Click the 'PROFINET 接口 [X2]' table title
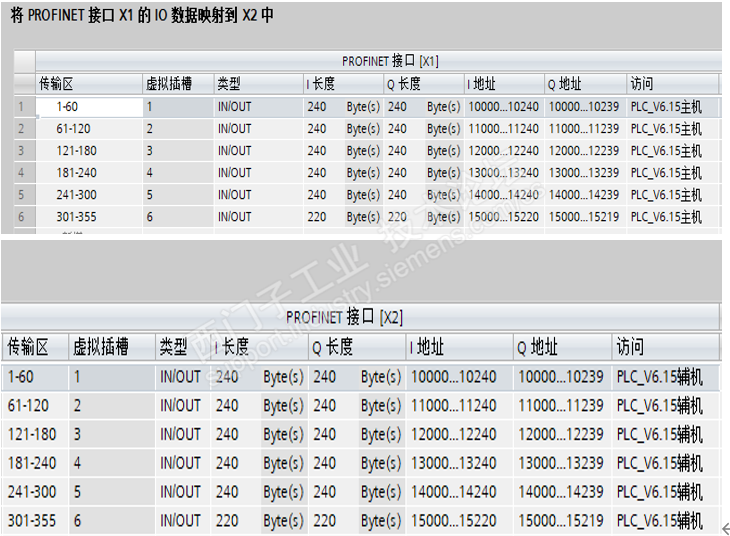730x536 pixels. coord(344,318)
